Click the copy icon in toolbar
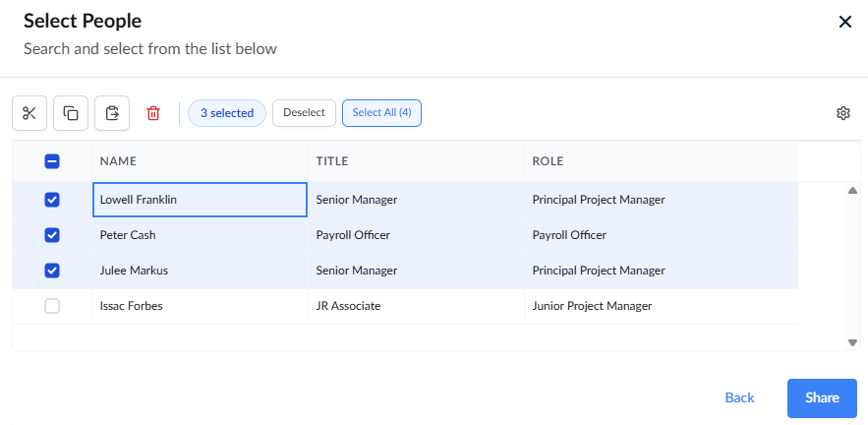This screenshot has height=425, width=868. [71, 113]
